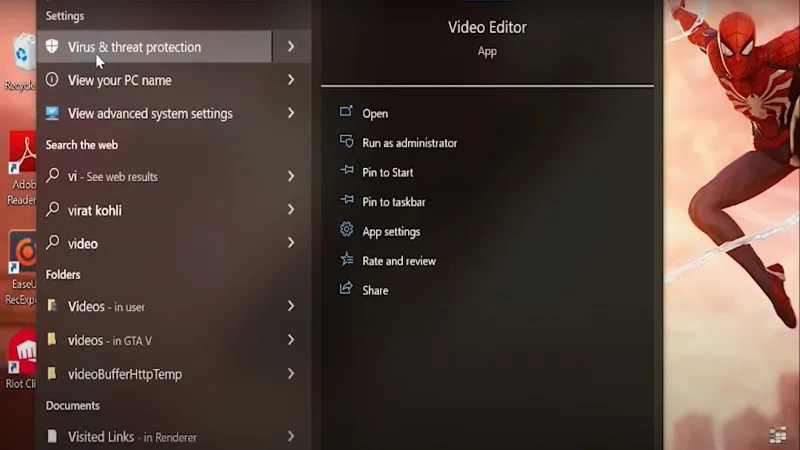
Task: Open vi See web results entry
Action: click(x=173, y=177)
